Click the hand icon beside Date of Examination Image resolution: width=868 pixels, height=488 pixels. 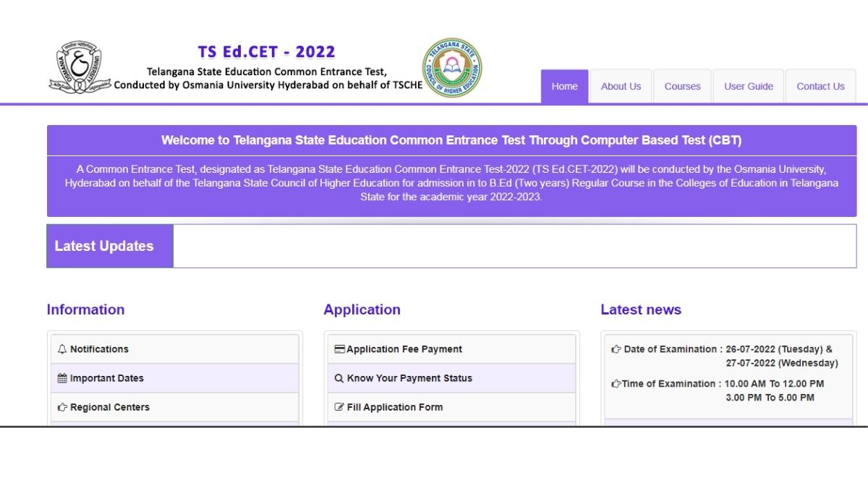coord(616,349)
